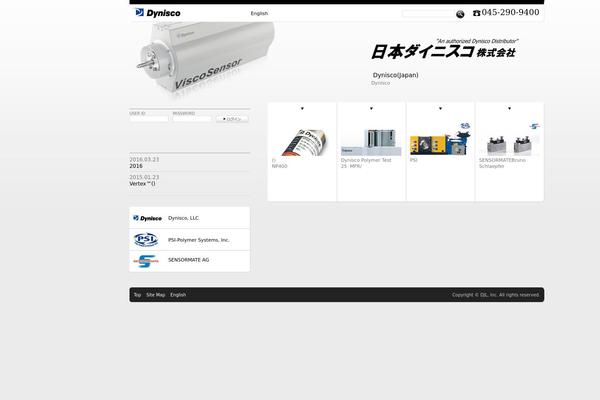Click the 045-290-9400 phone number
Screen dimensions: 600x400
coord(510,12)
